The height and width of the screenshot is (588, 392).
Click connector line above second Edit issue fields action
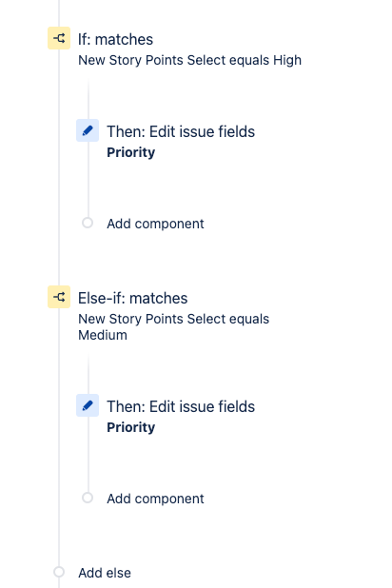[88, 374]
